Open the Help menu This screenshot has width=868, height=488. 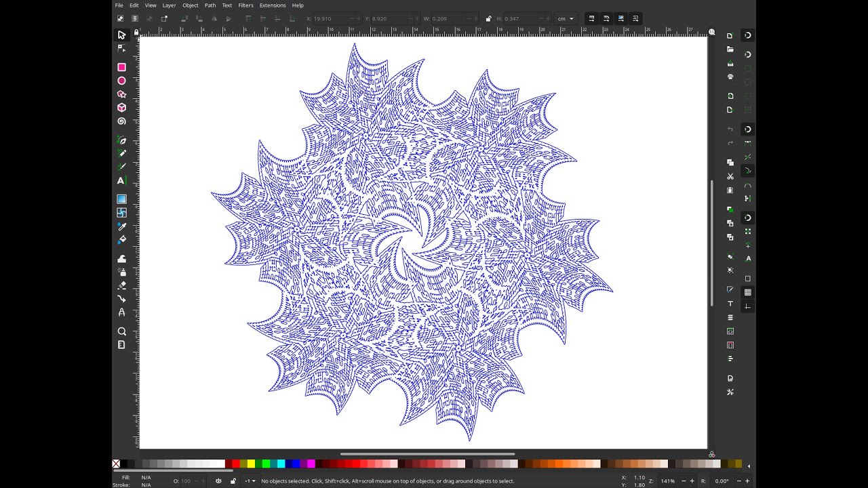298,5
